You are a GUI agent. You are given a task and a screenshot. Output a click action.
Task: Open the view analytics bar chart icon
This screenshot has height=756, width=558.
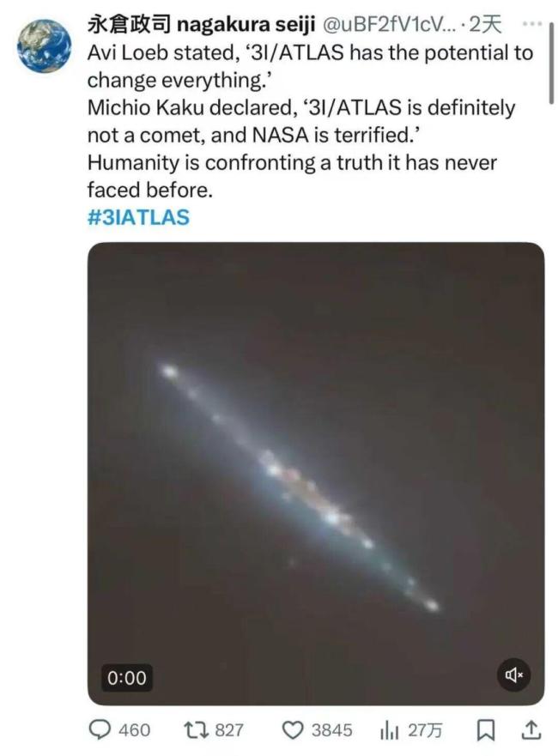click(389, 732)
